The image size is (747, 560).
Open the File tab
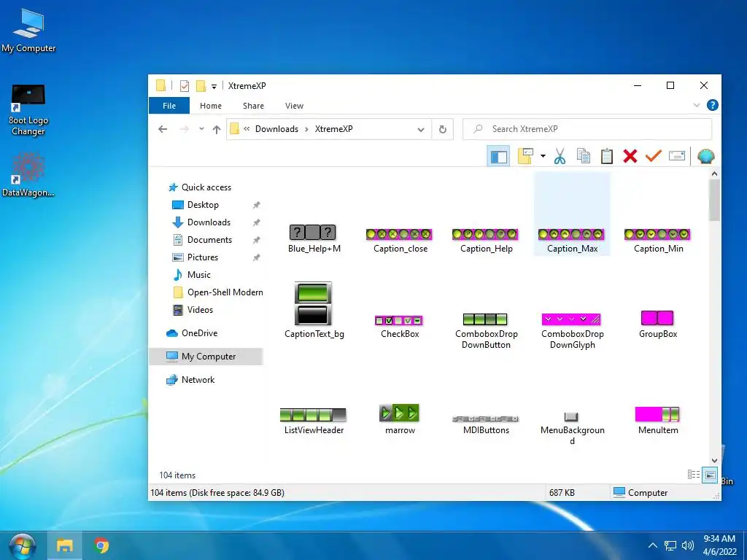coord(169,106)
